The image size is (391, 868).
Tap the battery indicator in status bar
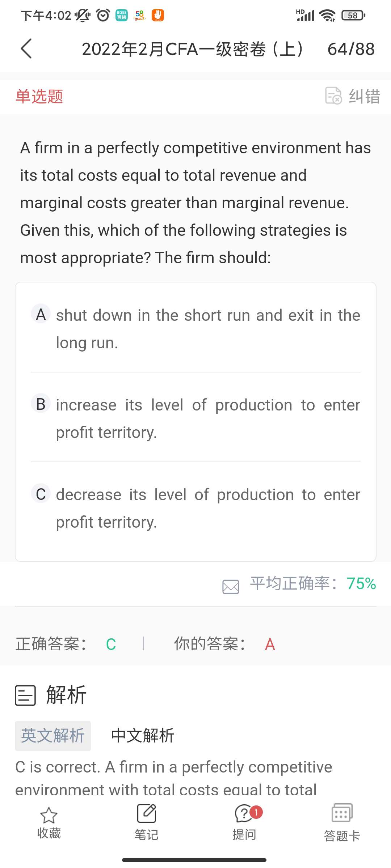(353, 16)
